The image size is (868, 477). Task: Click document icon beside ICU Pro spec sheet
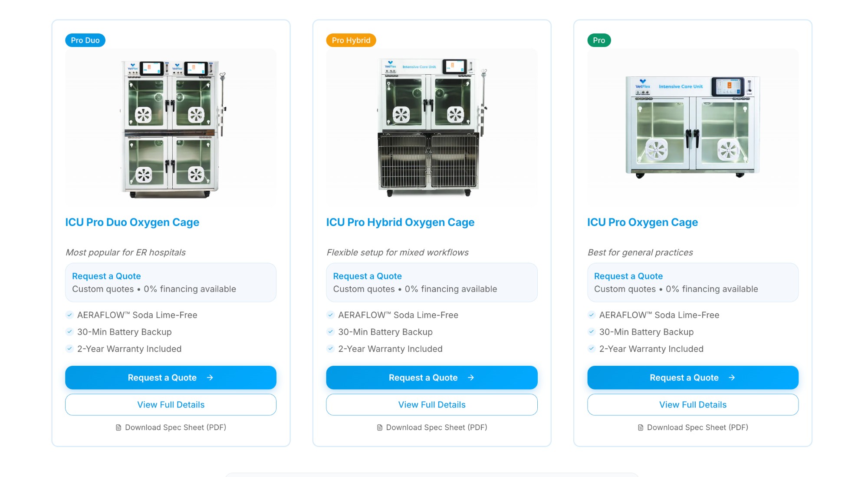[x=641, y=428]
